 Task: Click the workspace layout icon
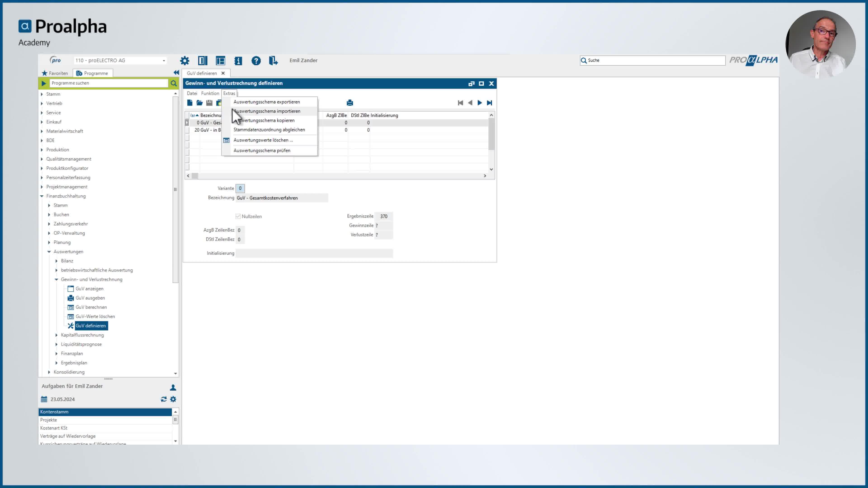click(220, 61)
